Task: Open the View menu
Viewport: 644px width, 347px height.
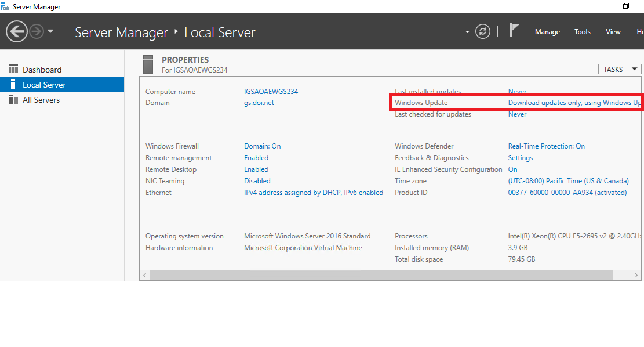Action: (x=613, y=32)
